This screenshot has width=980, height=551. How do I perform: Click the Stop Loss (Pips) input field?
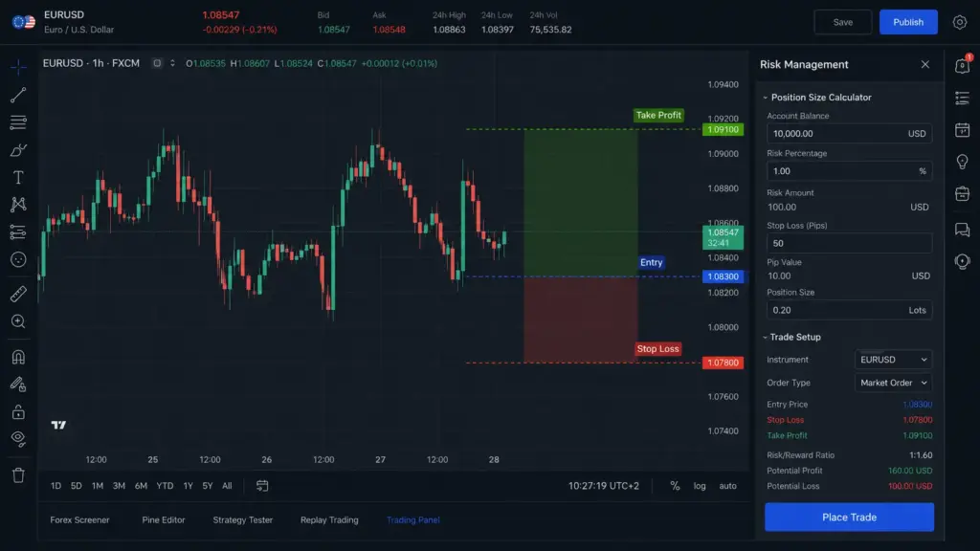(850, 243)
